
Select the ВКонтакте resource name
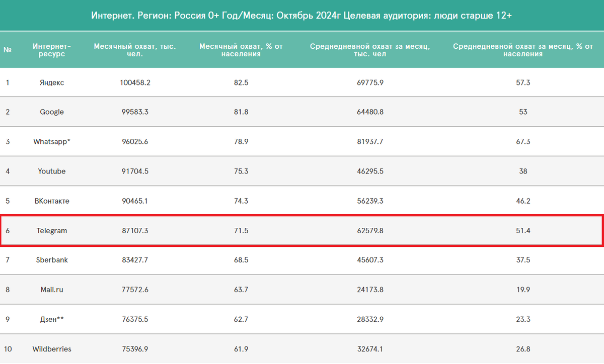52,201
